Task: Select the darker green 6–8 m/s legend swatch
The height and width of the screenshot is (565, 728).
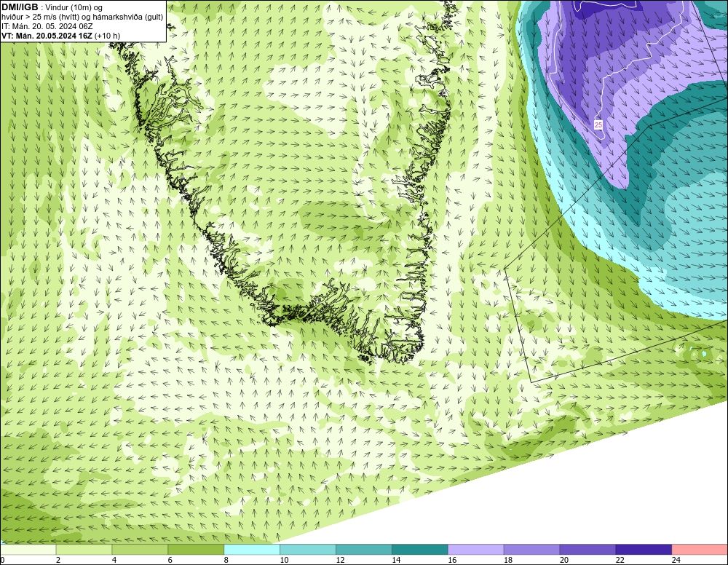Action: [196, 550]
